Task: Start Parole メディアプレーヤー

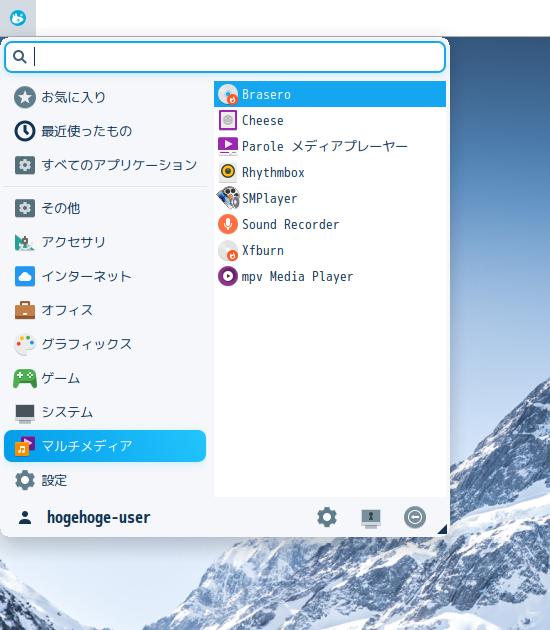Action: tap(330, 146)
